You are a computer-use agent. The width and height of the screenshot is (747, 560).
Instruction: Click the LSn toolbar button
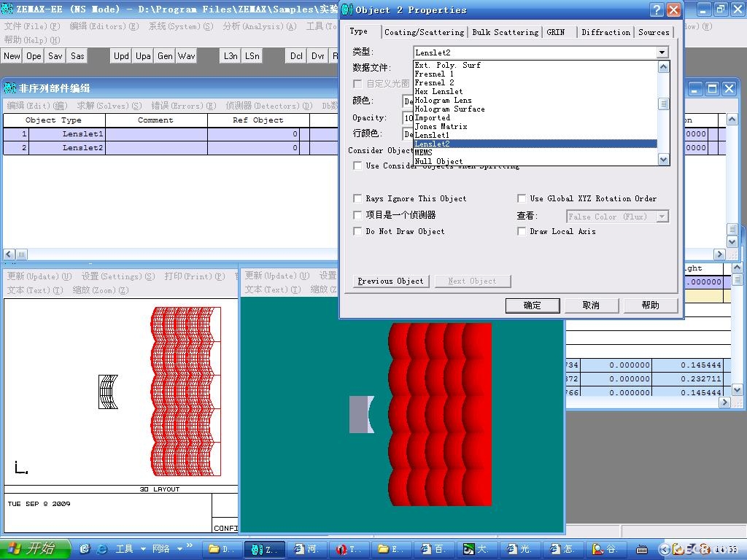click(x=252, y=55)
